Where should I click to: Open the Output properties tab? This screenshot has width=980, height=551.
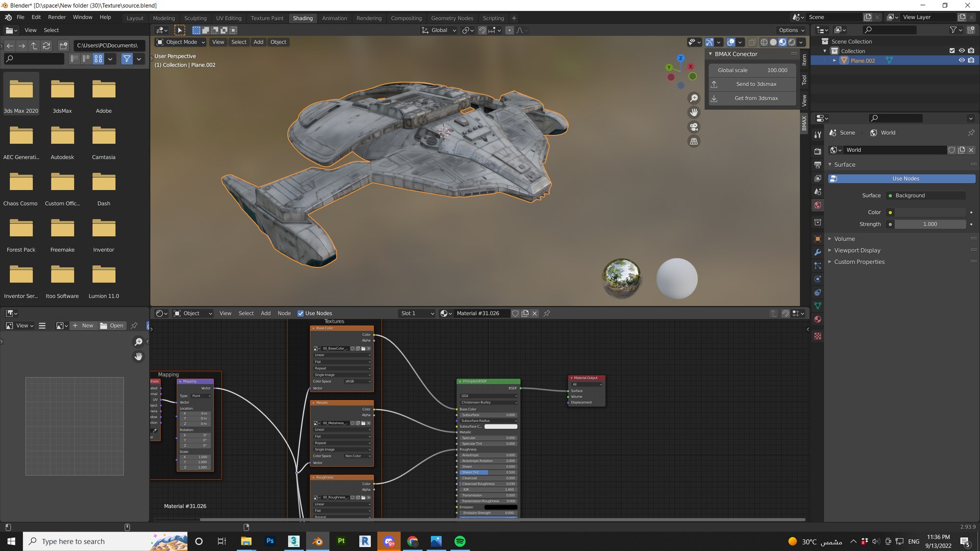click(818, 165)
